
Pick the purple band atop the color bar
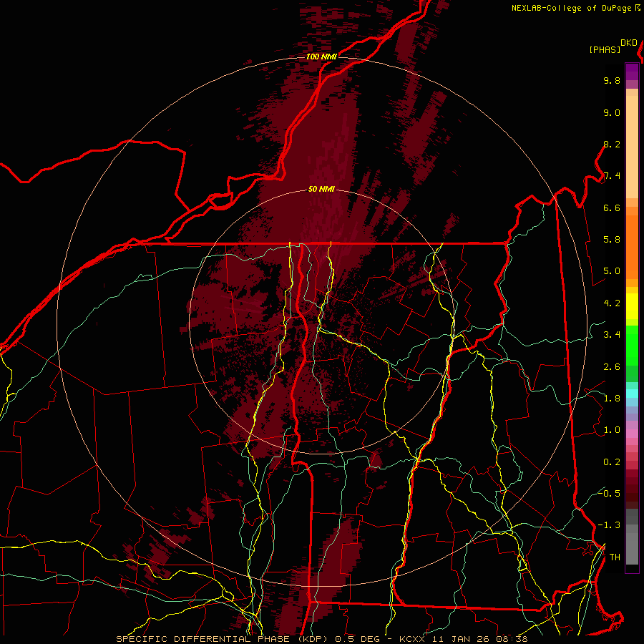632,72
